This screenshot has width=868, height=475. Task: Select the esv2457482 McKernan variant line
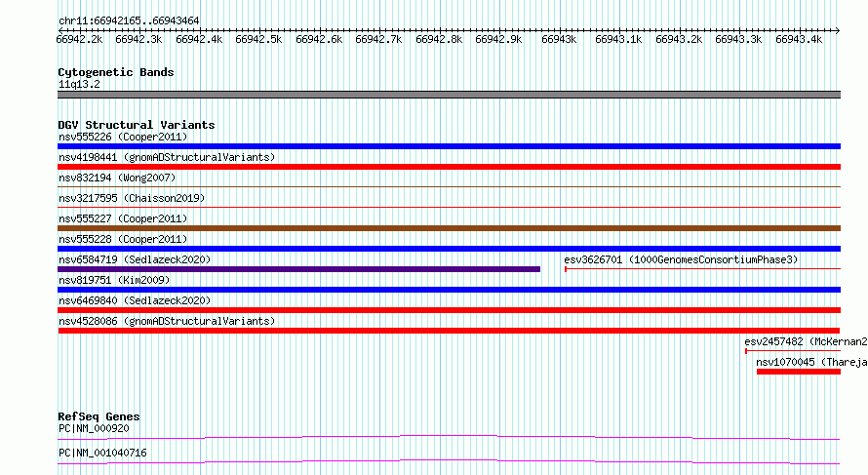[793, 351]
